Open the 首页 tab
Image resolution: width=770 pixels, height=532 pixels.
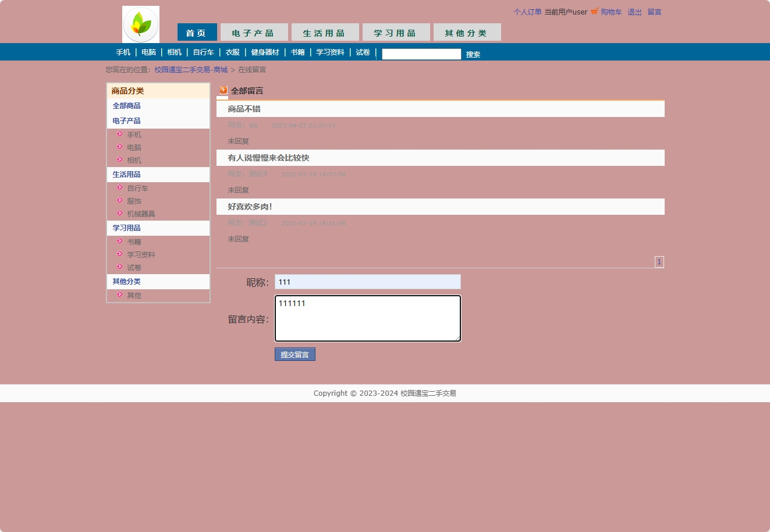(x=197, y=33)
